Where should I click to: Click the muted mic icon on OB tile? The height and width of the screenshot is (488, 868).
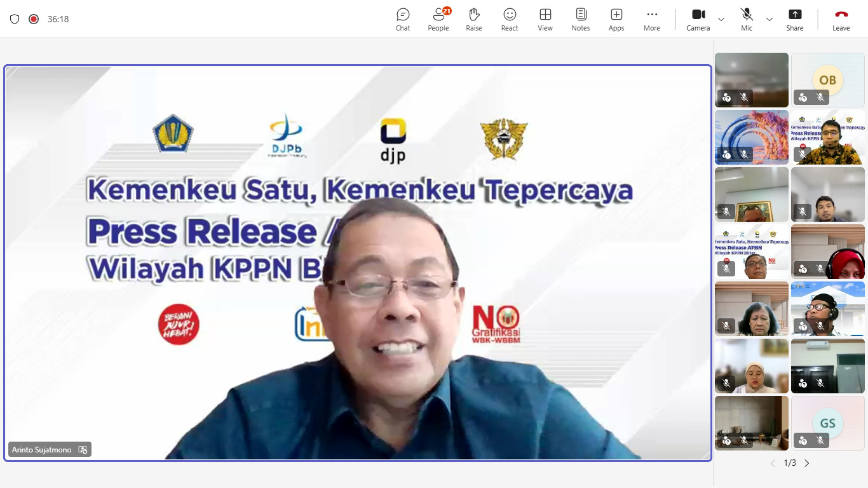tap(820, 97)
